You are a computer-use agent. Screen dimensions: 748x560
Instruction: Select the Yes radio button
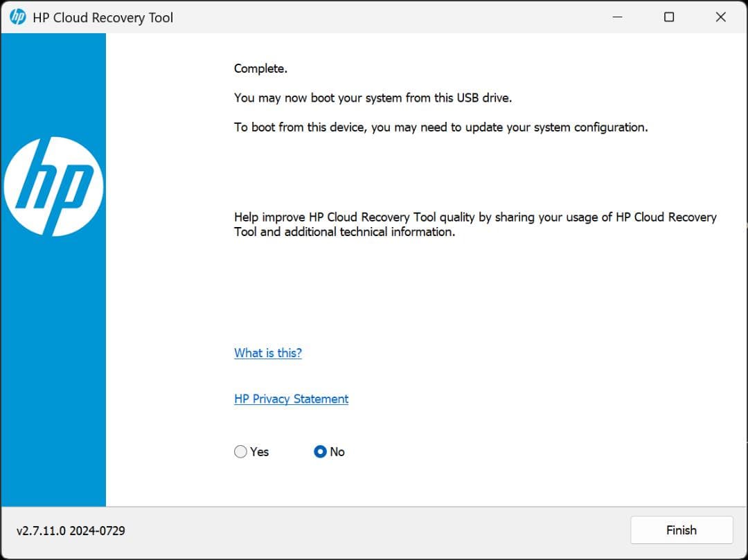(240, 451)
